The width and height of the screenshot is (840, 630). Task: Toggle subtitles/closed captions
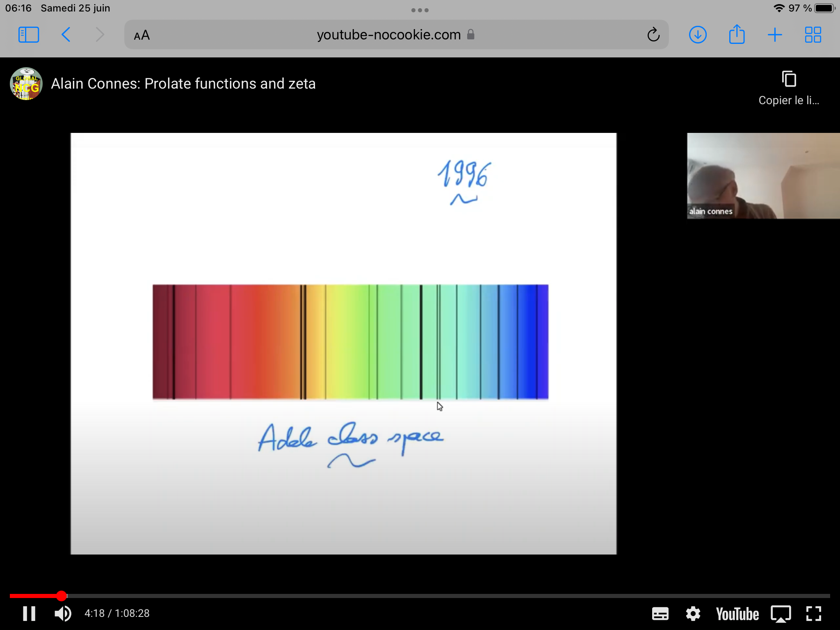tap(660, 614)
